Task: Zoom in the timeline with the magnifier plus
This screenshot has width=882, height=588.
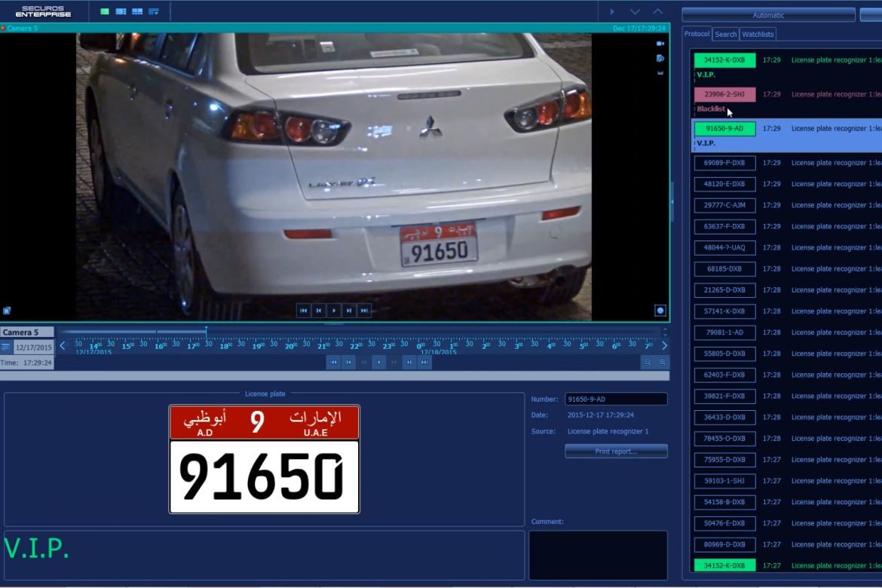Action: click(663, 363)
